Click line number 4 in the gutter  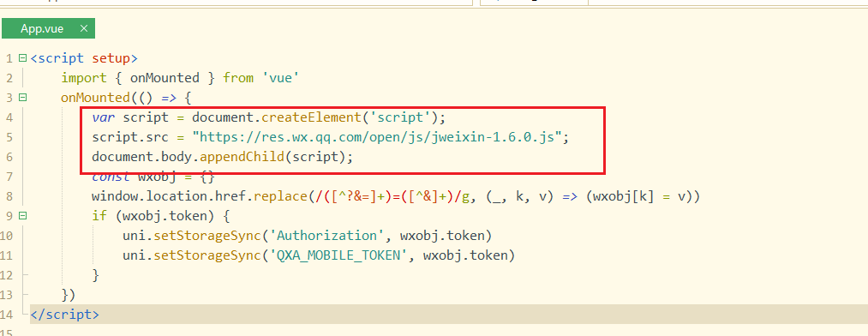9,117
